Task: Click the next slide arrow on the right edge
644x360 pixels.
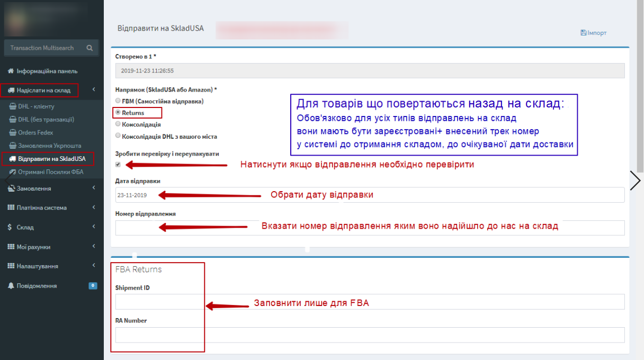Action: 636,181
